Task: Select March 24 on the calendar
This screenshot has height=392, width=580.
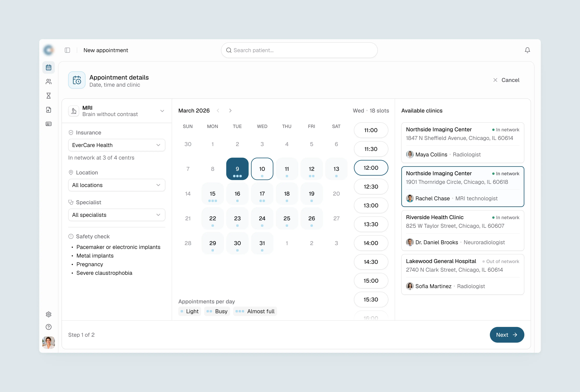Action: pos(262,218)
